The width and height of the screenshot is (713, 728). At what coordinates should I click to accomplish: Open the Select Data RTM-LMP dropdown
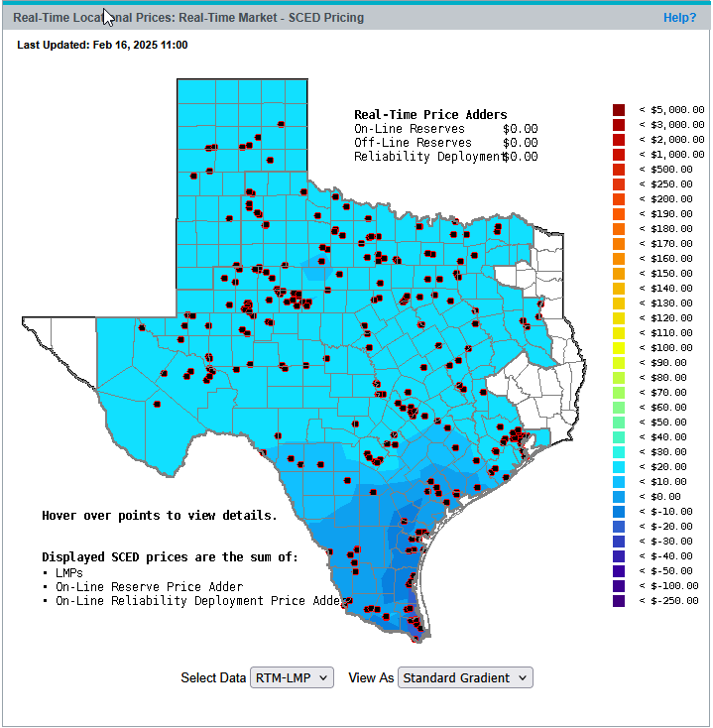click(292, 677)
